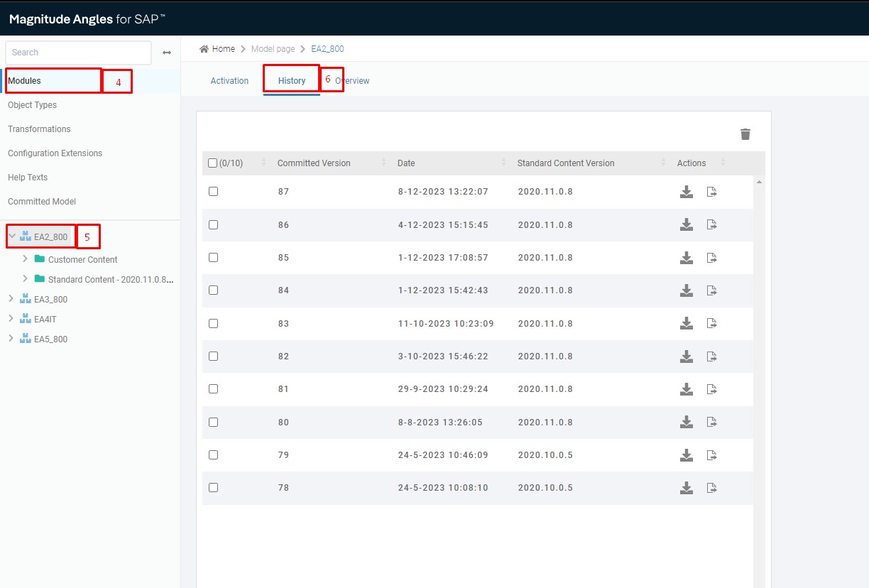Select the checkbox for version 80
Viewport: 869px width, 588px height.
213,423
